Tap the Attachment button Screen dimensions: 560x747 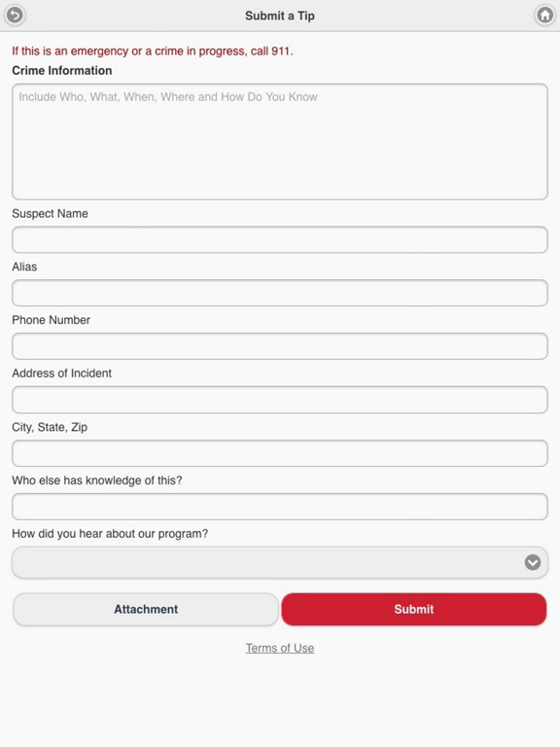click(146, 609)
